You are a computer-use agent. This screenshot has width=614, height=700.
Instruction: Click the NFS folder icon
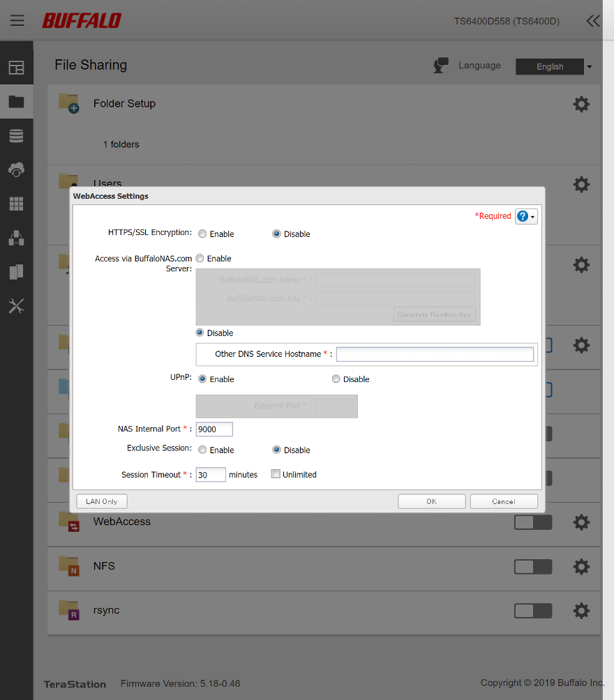69,566
